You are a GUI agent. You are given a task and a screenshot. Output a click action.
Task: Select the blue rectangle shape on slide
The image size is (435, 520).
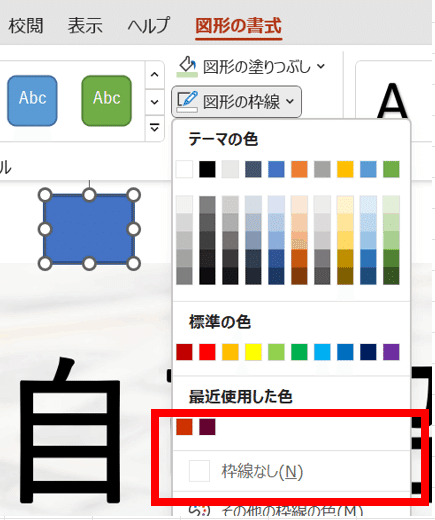pyautogui.click(x=89, y=229)
